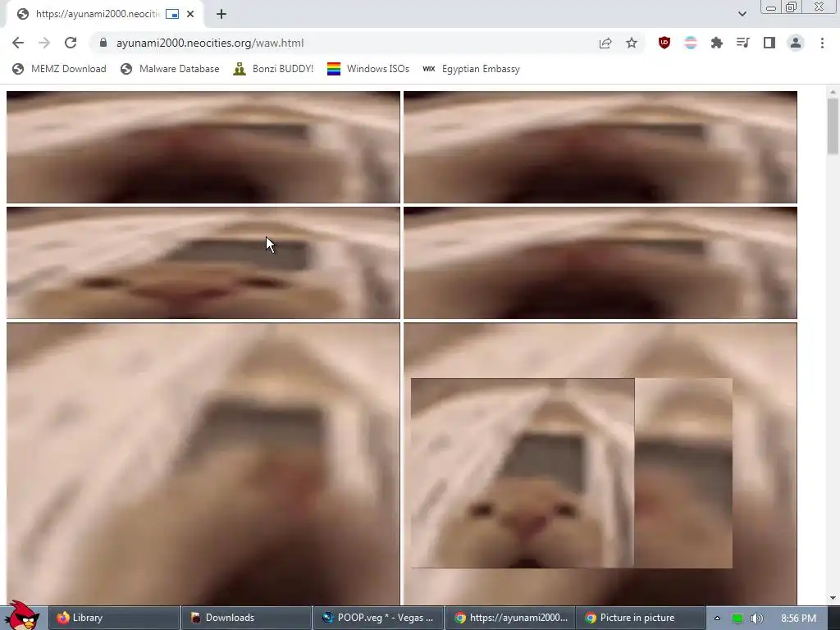Click the top-left cat video tile
The width and height of the screenshot is (840, 630).
pos(203,148)
